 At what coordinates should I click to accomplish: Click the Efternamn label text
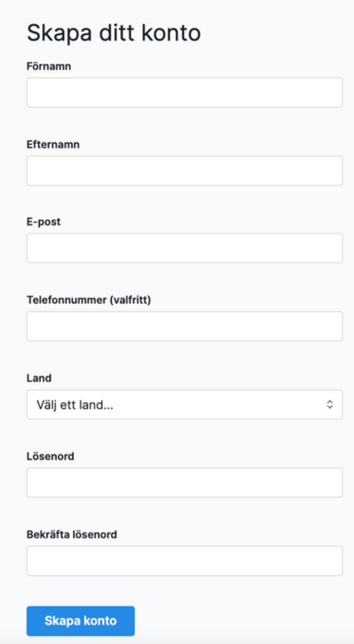pyautogui.click(x=53, y=144)
